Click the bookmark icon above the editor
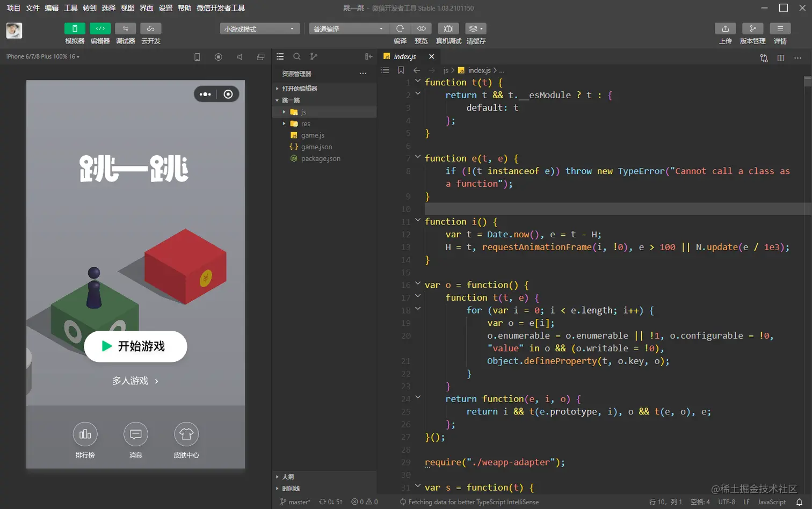 tap(401, 70)
